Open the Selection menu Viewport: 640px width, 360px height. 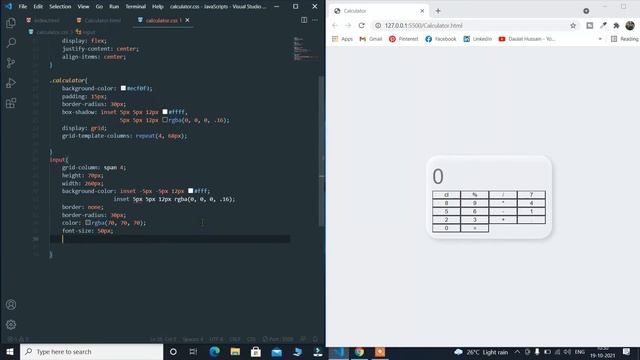[x=60, y=7]
